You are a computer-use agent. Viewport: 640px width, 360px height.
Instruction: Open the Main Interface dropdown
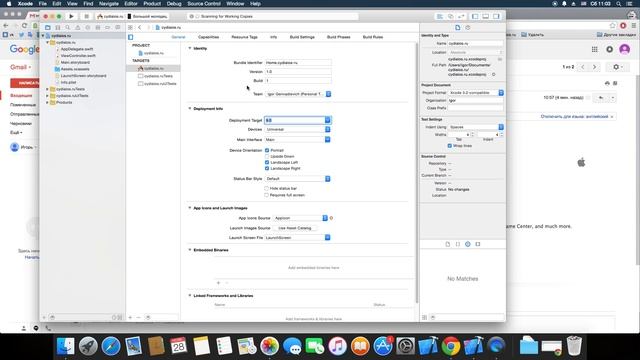click(x=327, y=140)
